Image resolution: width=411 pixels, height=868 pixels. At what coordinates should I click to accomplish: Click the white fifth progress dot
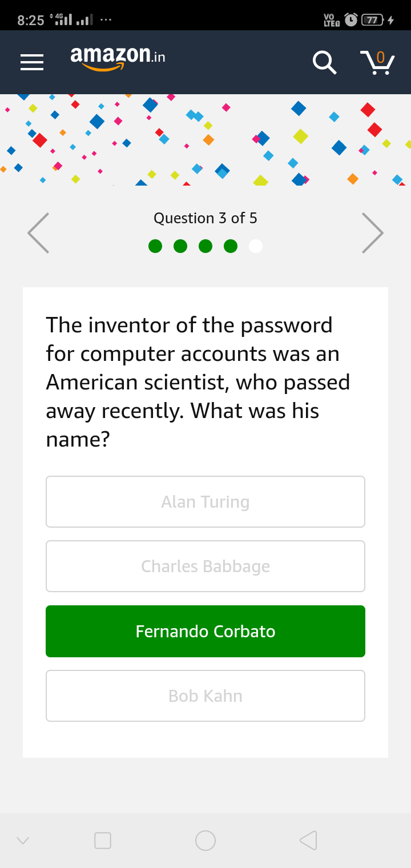(x=256, y=246)
